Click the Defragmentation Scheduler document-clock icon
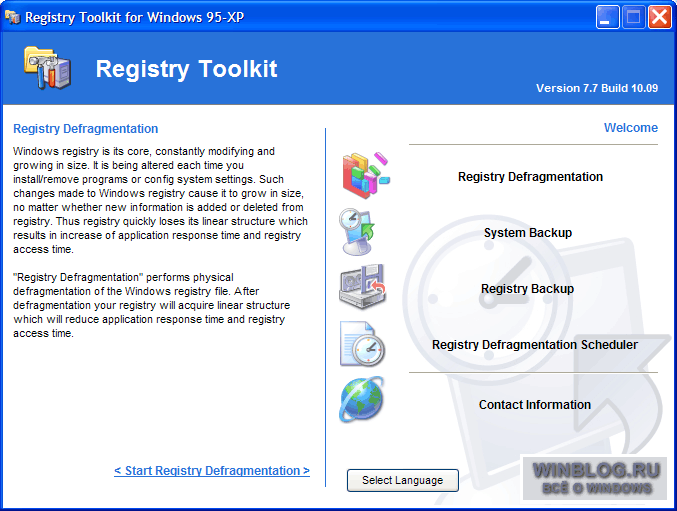The width and height of the screenshot is (677, 511). point(362,344)
